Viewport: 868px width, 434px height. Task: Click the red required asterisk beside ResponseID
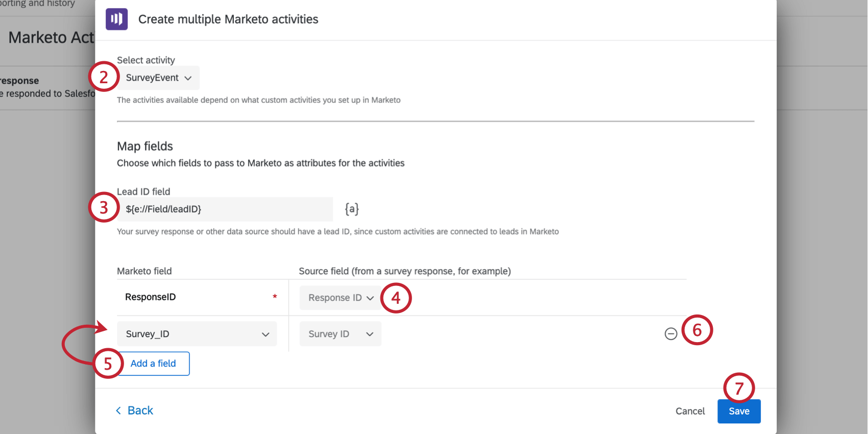pos(275,297)
